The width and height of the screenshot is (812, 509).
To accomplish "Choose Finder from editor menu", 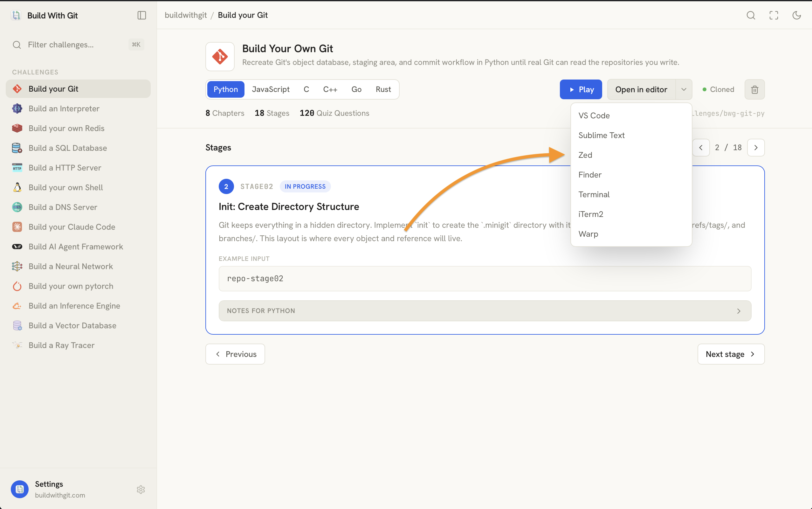I will pos(631,175).
